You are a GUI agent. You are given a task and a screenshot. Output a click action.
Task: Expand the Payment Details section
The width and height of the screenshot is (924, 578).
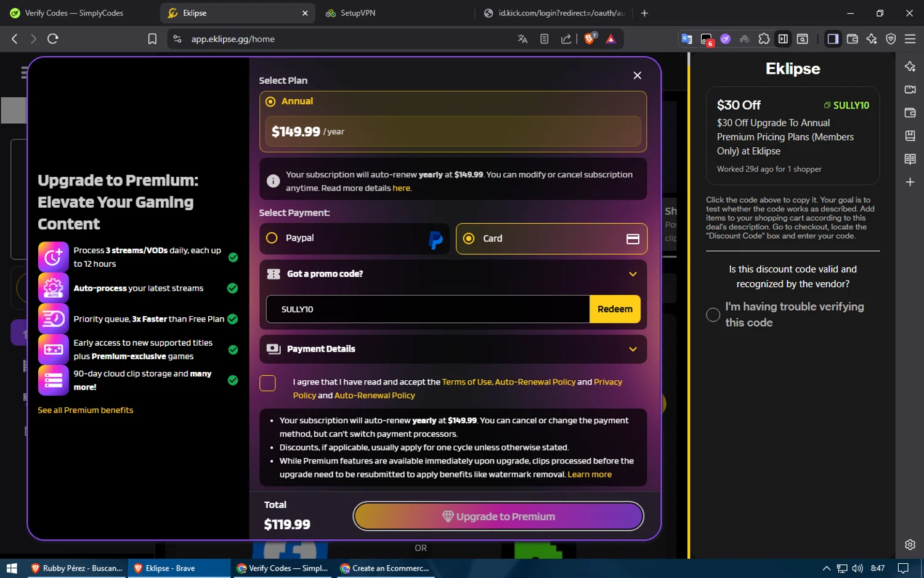(x=633, y=349)
